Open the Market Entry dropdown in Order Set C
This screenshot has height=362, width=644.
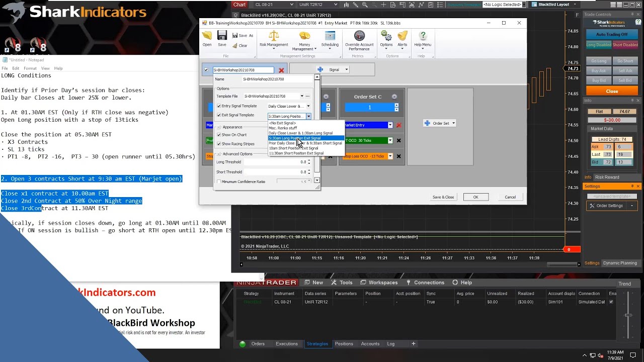pos(390,125)
